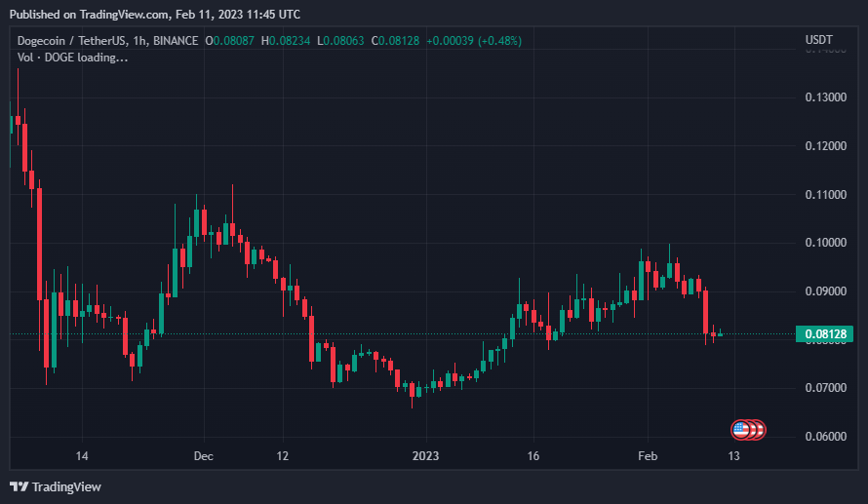Click the 14 date label on time axis
The height and width of the screenshot is (504, 868).
click(x=82, y=456)
